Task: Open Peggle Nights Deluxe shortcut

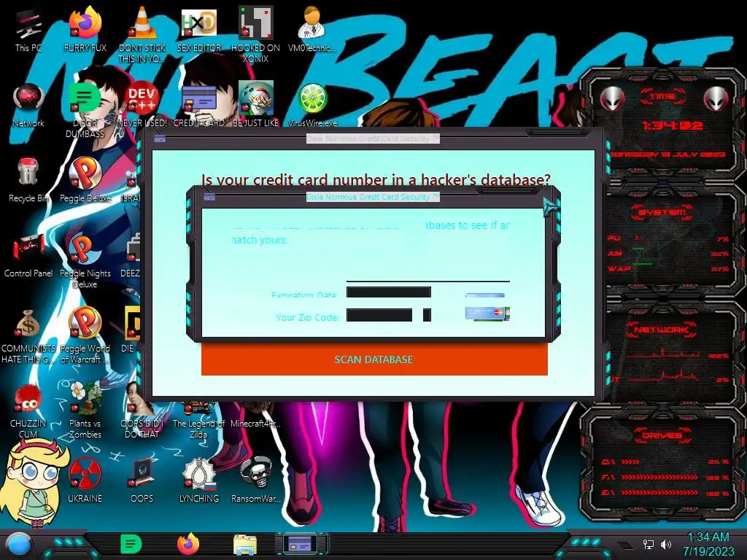Action: 85,260
